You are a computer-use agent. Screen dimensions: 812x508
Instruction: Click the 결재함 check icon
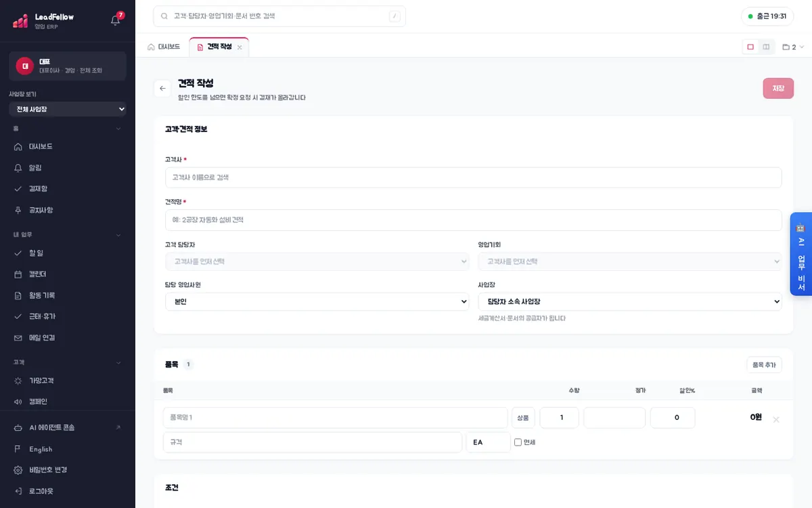click(18, 188)
